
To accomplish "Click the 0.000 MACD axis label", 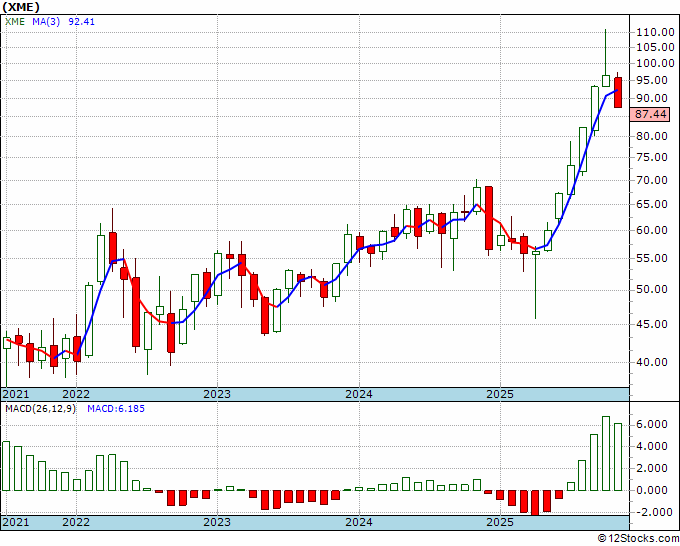I will (651, 490).
